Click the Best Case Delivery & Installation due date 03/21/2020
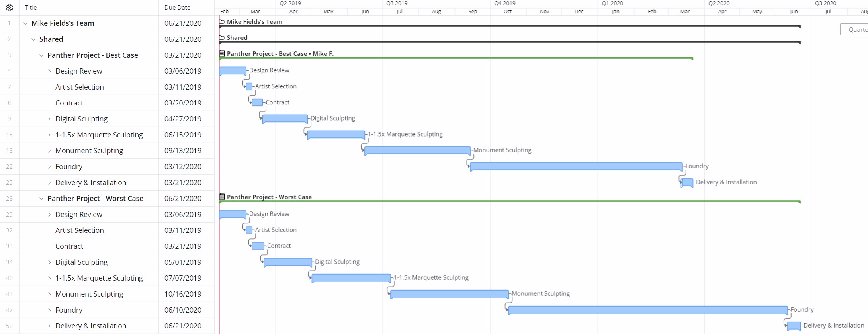 (183, 183)
